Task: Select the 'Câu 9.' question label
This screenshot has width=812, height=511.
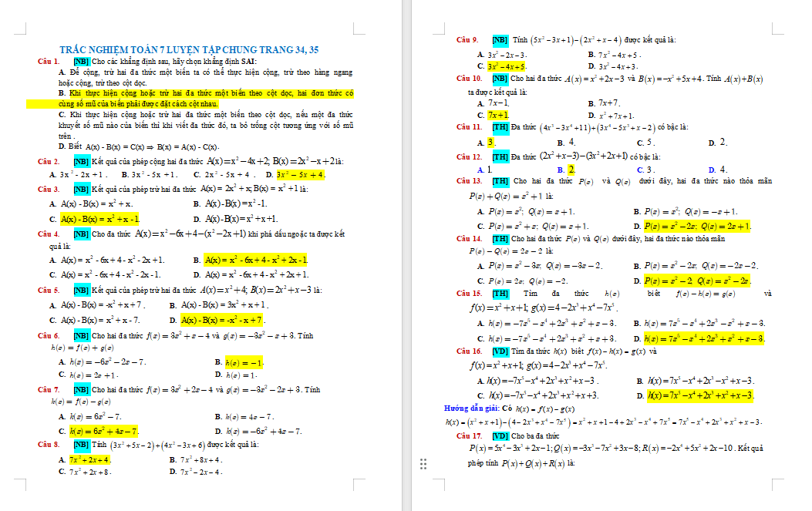Action: [467, 40]
